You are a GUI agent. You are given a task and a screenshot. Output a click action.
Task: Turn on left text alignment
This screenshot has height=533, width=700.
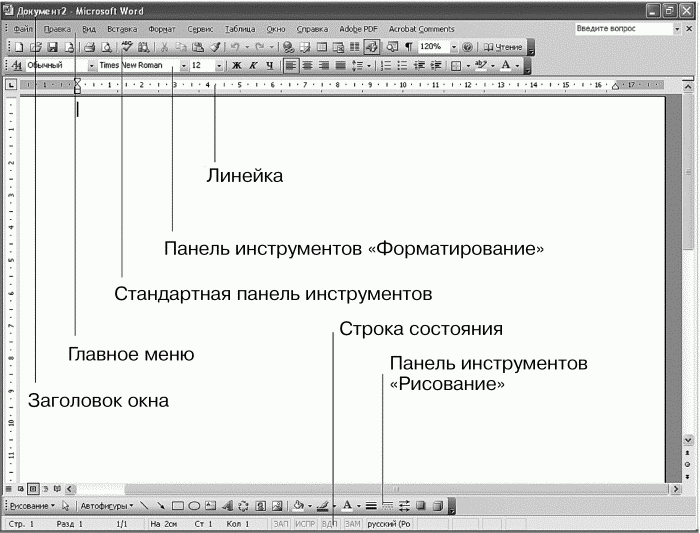(x=290, y=66)
